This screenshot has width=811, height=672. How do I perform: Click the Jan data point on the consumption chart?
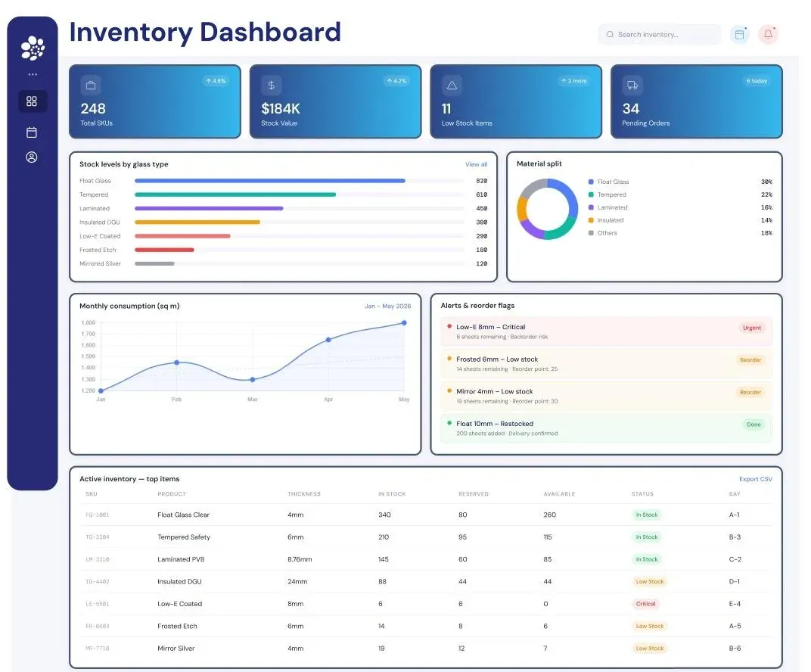(x=101, y=390)
